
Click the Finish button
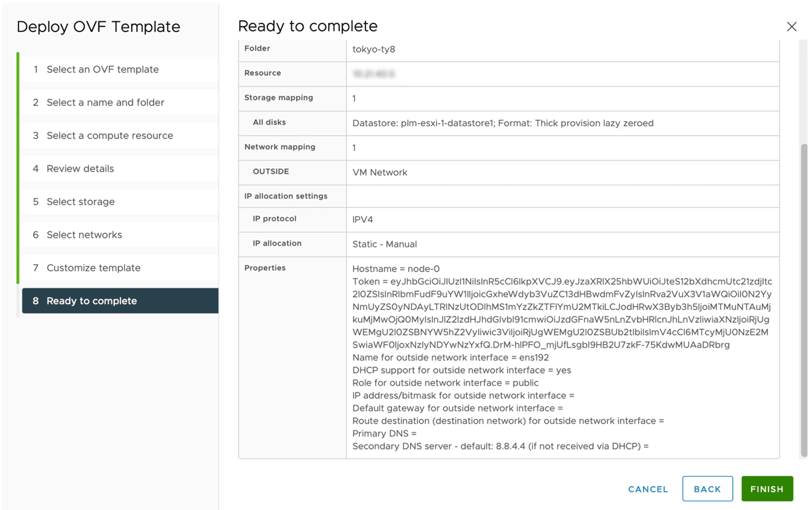(766, 489)
